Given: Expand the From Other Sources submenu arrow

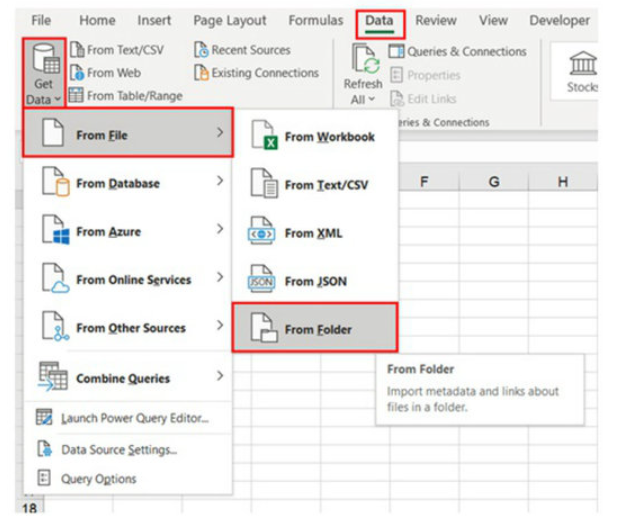Looking at the screenshot, I should pyautogui.click(x=220, y=325).
